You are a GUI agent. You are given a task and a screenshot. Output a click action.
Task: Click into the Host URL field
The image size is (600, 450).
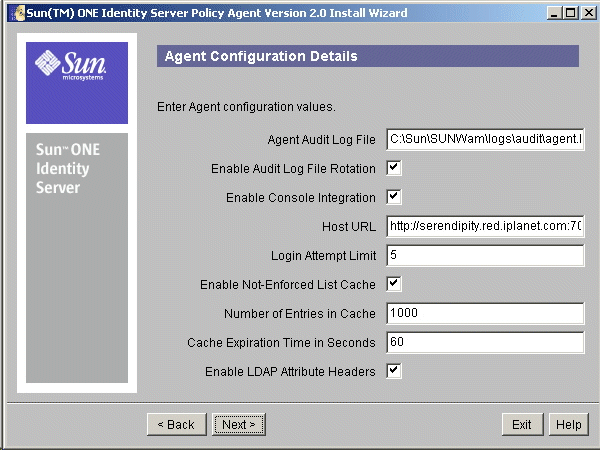coord(485,226)
